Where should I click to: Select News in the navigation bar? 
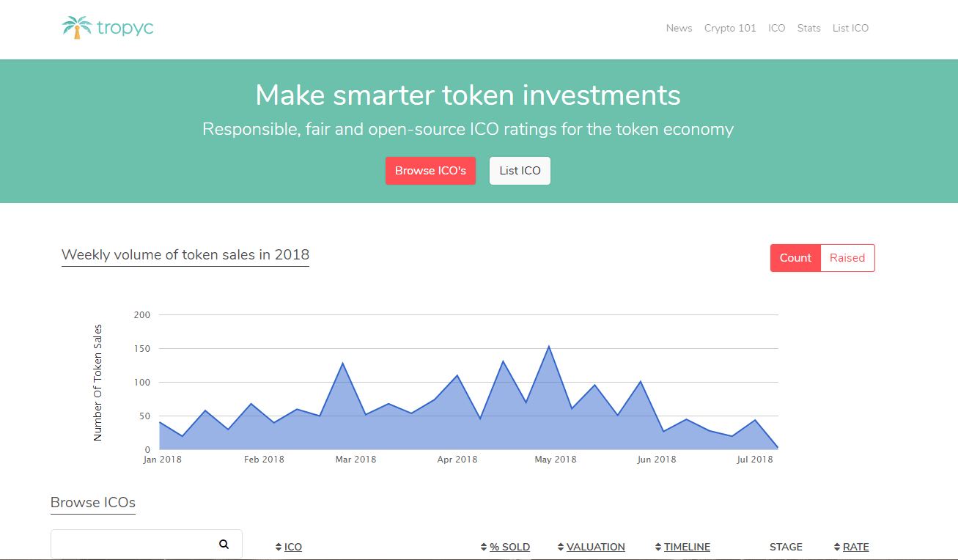pos(679,28)
